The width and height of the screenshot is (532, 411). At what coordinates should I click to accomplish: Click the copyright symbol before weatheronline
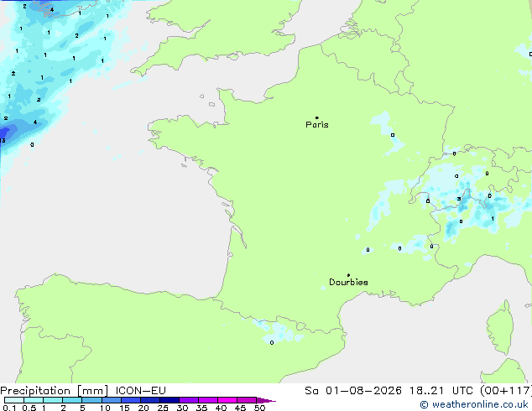pyautogui.click(x=424, y=404)
